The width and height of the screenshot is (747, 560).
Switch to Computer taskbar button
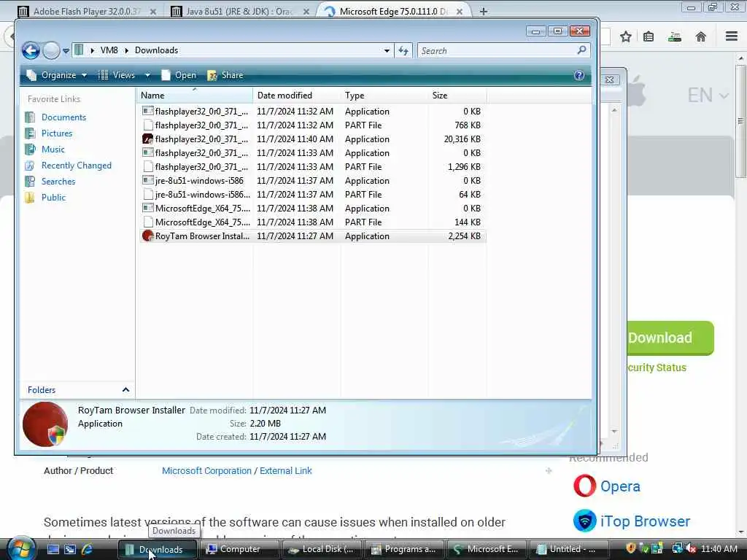239,549
